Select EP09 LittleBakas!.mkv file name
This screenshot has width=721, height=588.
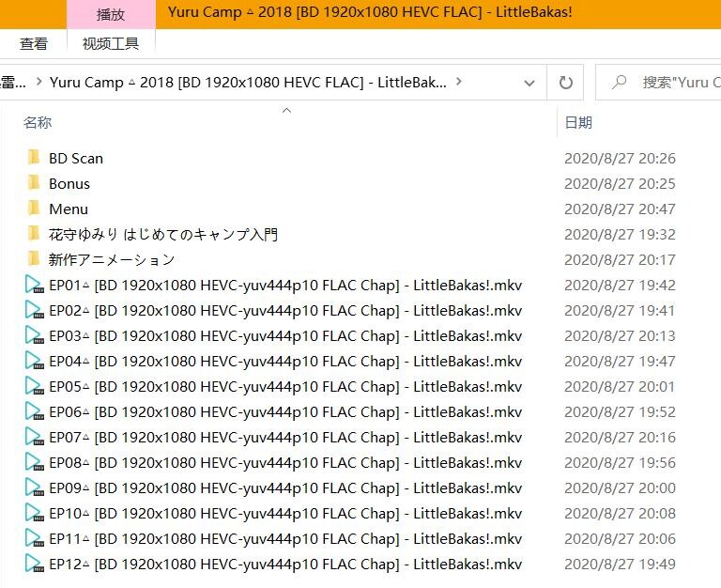click(x=284, y=488)
